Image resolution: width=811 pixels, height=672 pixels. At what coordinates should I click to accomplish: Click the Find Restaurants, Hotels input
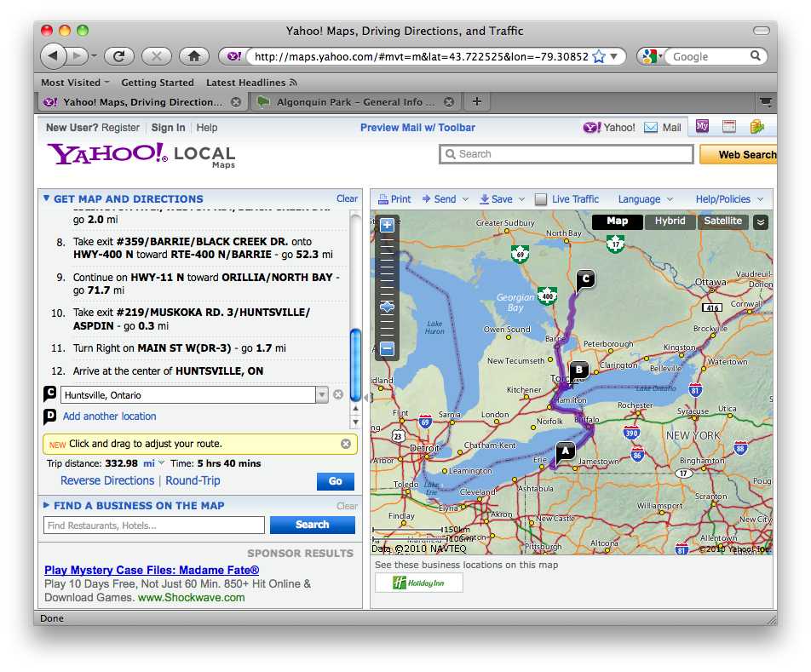154,526
